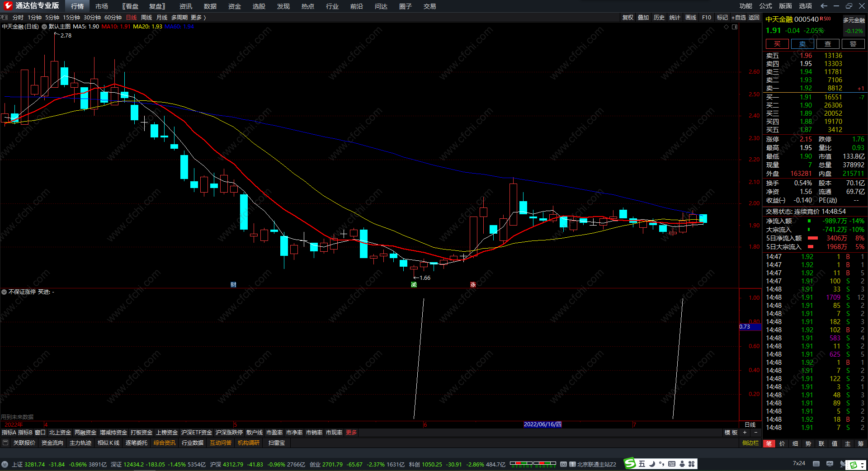Click the keyboard icon beside 7x24
This screenshot has width=868, height=471.
point(816,464)
